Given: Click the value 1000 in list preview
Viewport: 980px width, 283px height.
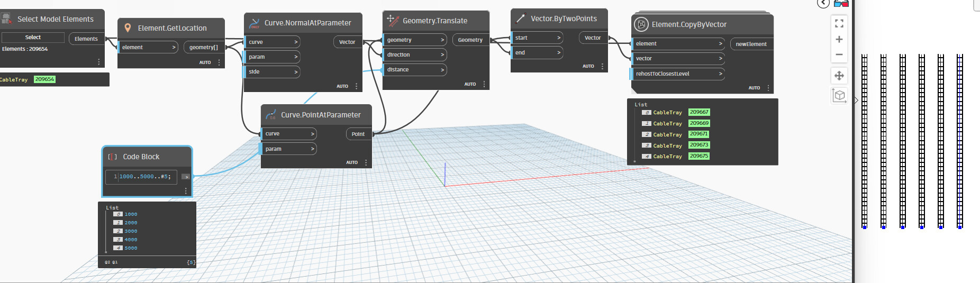Looking at the screenshot, I should pyautogui.click(x=131, y=214).
